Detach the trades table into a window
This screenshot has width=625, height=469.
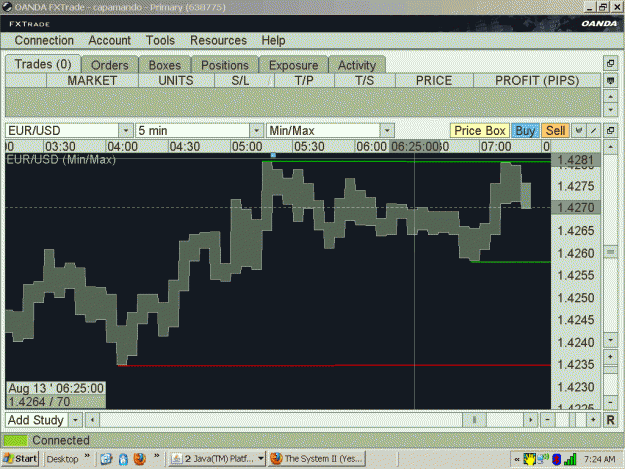[610, 63]
